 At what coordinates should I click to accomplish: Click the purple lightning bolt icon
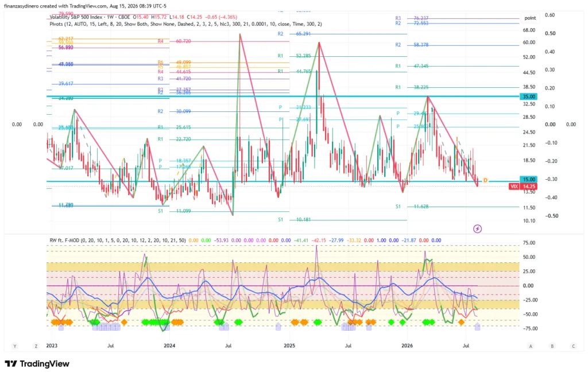pos(477,228)
